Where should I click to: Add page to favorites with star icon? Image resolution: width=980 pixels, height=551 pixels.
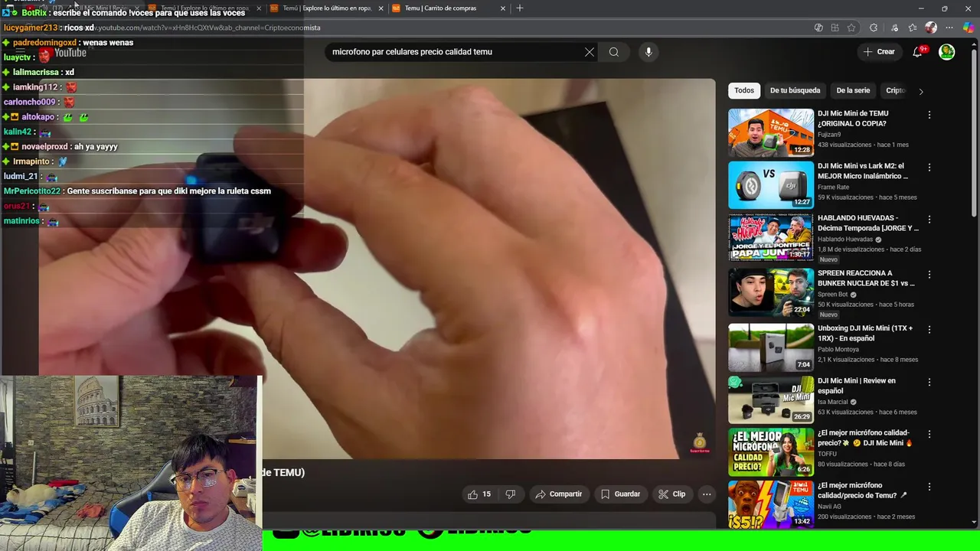coord(851,28)
